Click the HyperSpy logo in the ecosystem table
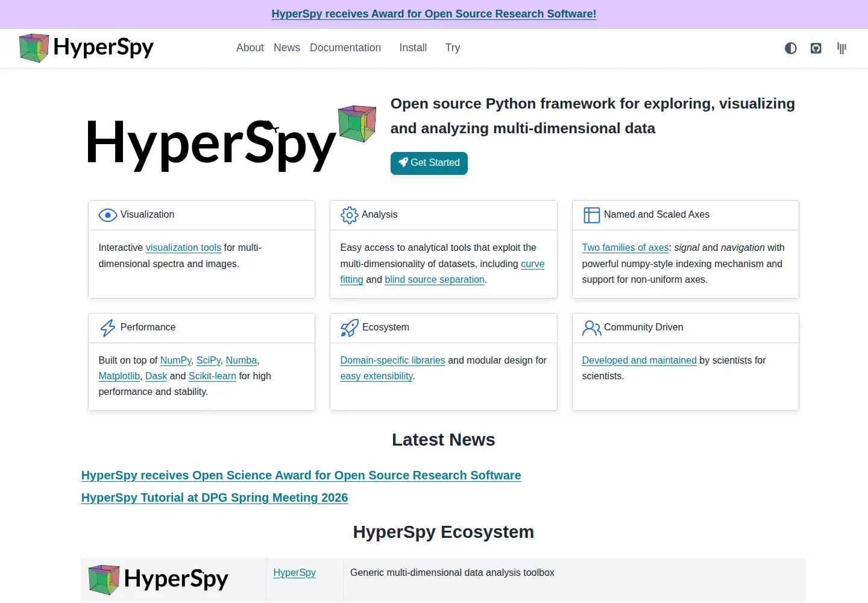The width and height of the screenshot is (868, 603). coord(159,579)
